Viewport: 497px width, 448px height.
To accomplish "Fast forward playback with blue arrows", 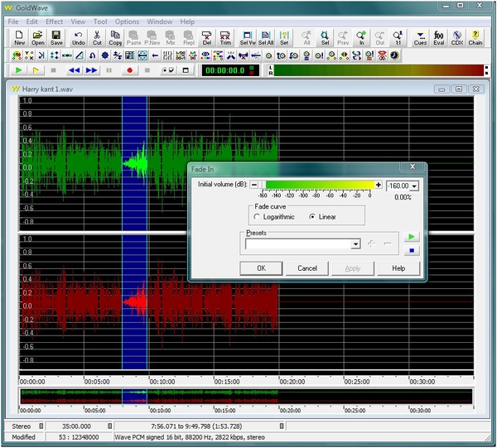I will point(91,70).
